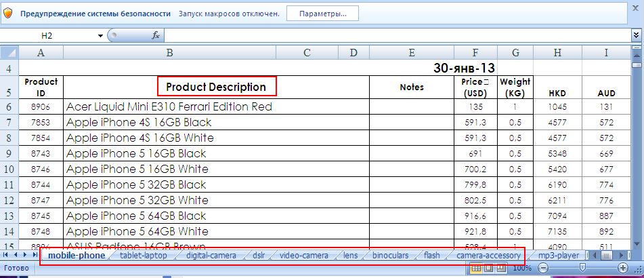Select row 10 header
The image size is (644, 278).
click(9, 169)
